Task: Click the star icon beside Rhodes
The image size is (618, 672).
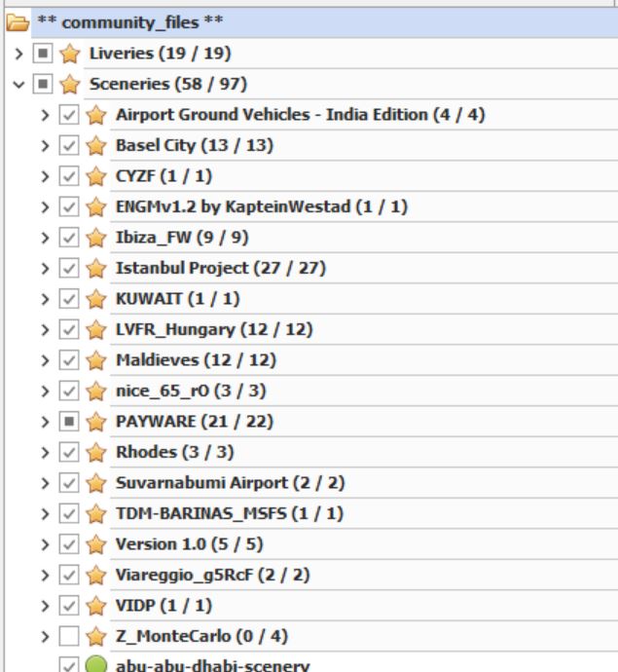Action: pyautogui.click(x=96, y=452)
